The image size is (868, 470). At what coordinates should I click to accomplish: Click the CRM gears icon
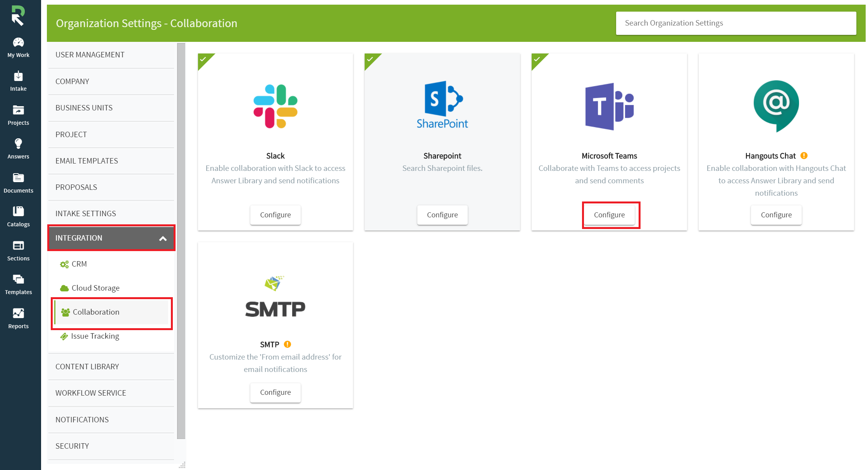tap(64, 264)
